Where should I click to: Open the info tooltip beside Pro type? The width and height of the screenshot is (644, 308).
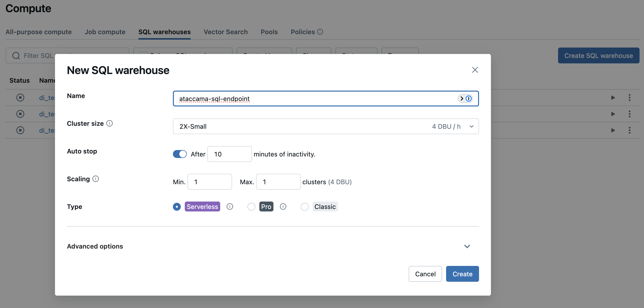coord(283,206)
